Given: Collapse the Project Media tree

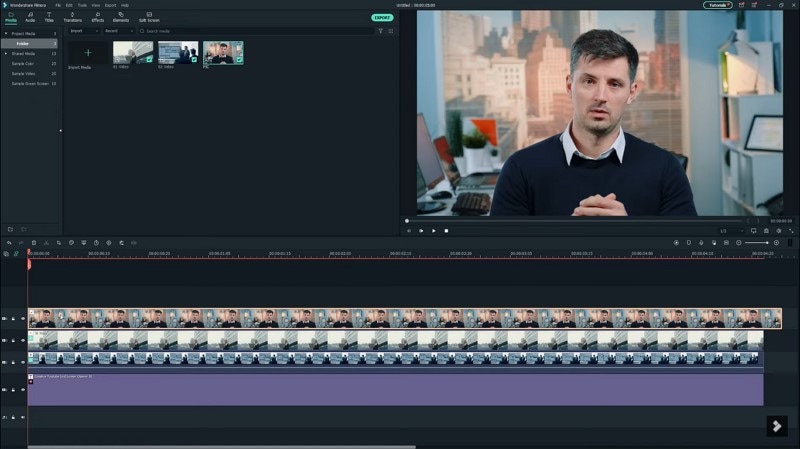Looking at the screenshot, I should pos(6,34).
